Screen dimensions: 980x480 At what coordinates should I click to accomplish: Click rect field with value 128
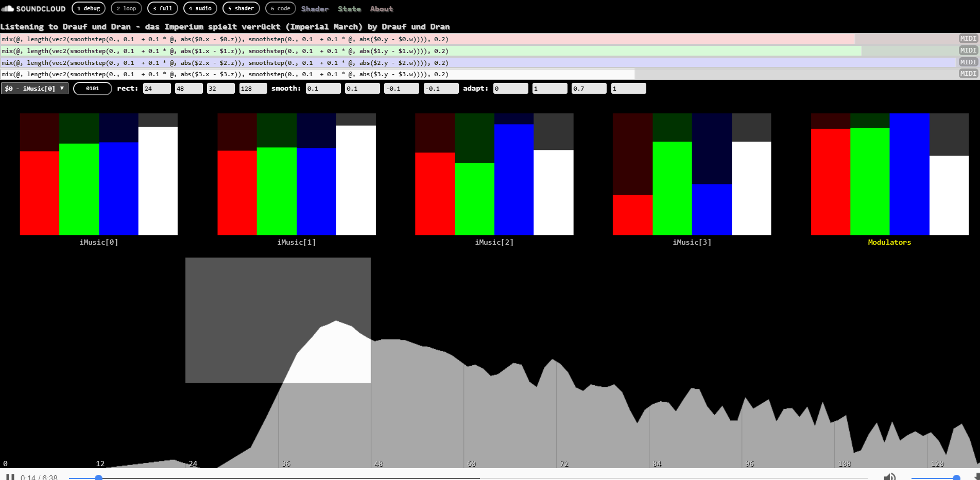(253, 89)
